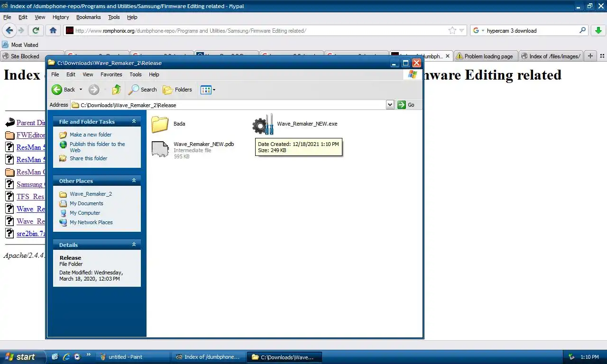Viewport: 607px width, 364px height.
Task: Open Explorer Help menu
Action: [154, 74]
